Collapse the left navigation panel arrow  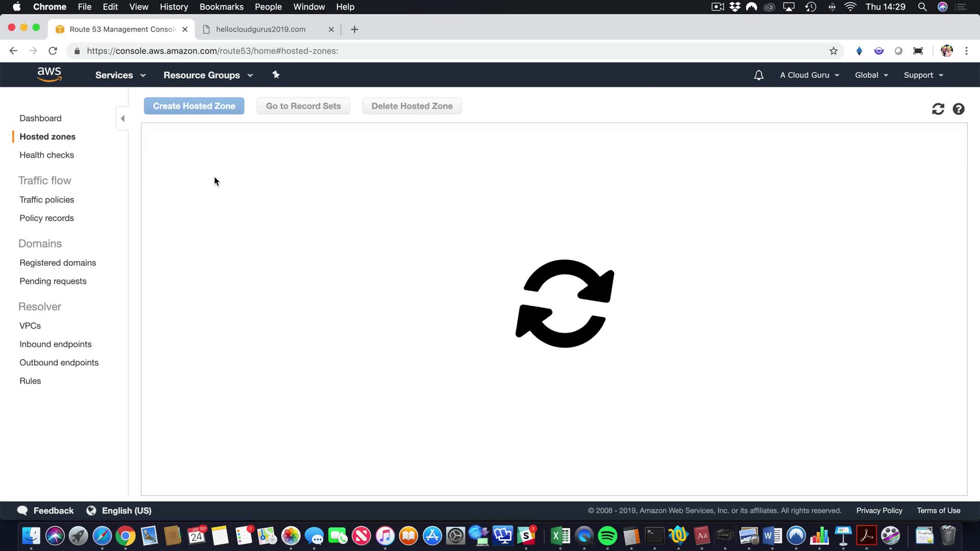coord(122,118)
